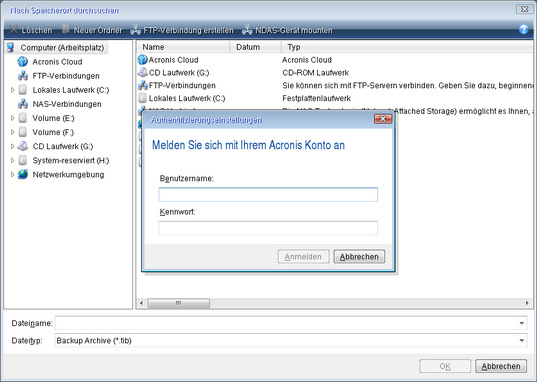Click the horizontal scrollbar thumb
Image resolution: width=537 pixels, height=382 pixels.
pos(179,303)
